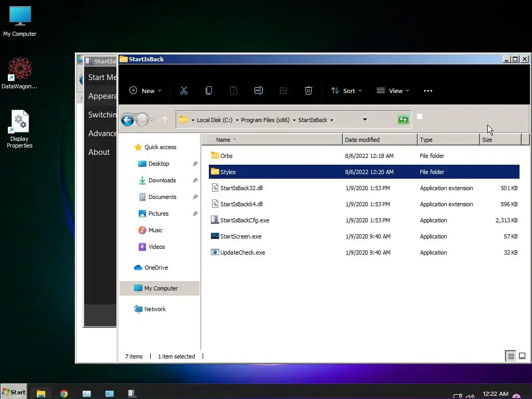Open My Computer desktop icon

click(x=20, y=22)
